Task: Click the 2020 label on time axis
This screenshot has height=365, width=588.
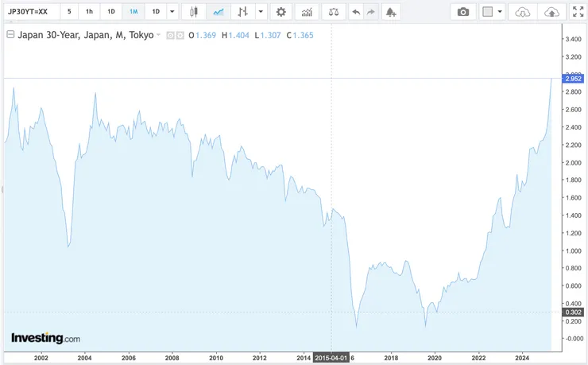Action: [435, 358]
